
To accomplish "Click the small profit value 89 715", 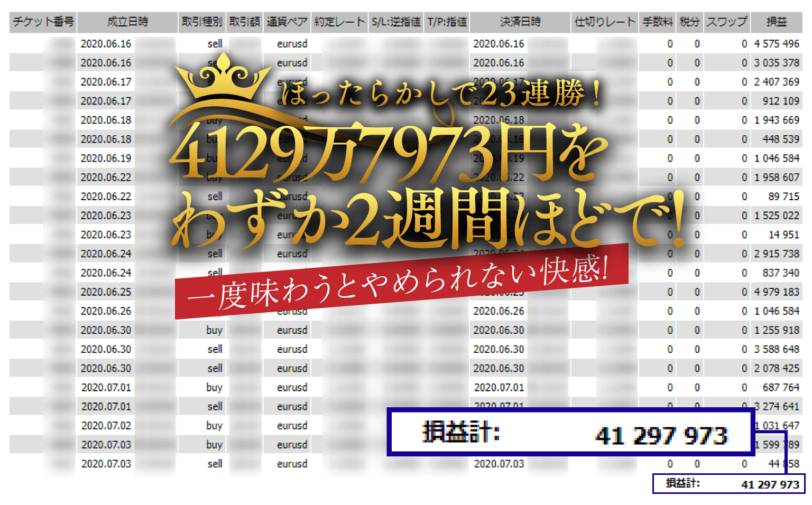I will (783, 197).
